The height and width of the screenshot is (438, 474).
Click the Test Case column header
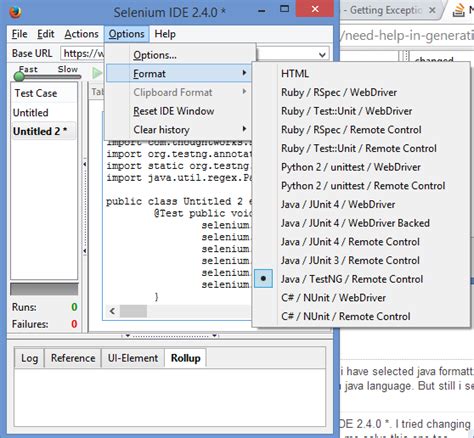coord(44,93)
